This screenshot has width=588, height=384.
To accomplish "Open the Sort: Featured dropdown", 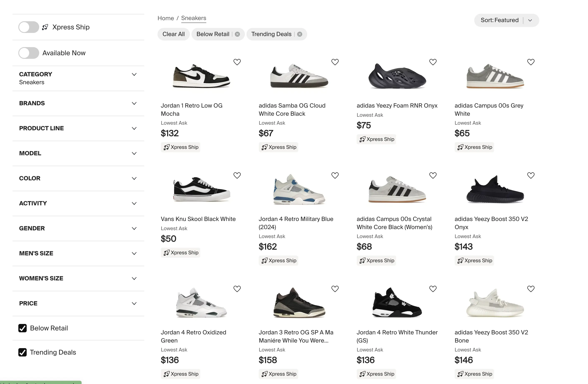I will point(506,20).
